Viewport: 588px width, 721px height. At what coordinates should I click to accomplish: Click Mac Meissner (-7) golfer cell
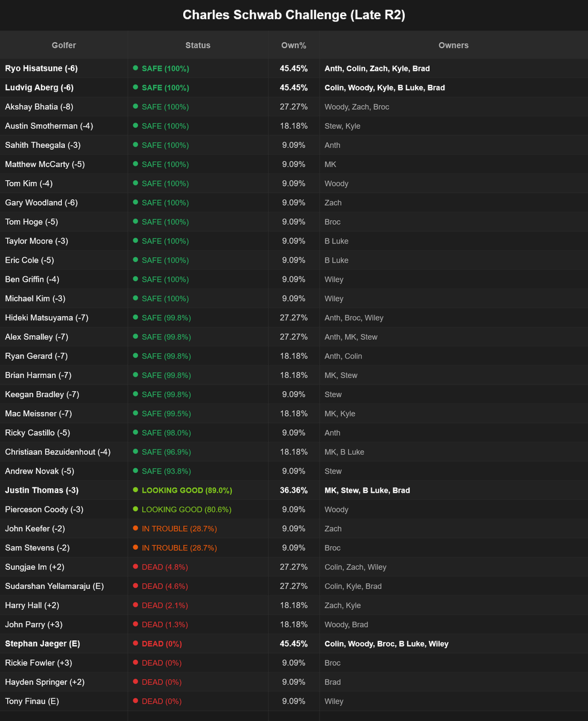(x=64, y=414)
